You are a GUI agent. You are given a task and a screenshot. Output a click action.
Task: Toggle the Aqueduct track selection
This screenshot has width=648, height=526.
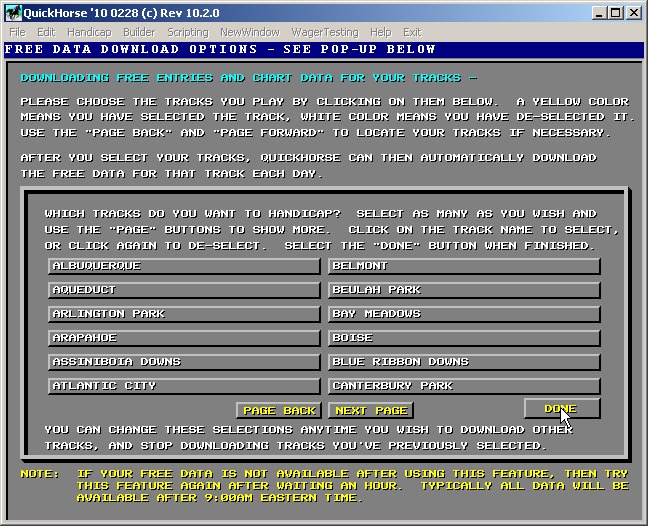click(184, 290)
